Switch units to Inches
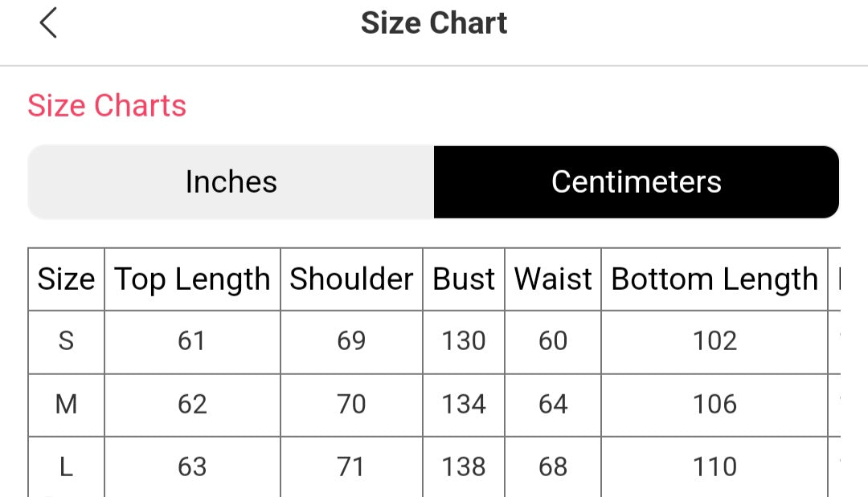Image resolution: width=868 pixels, height=497 pixels. [x=231, y=182]
